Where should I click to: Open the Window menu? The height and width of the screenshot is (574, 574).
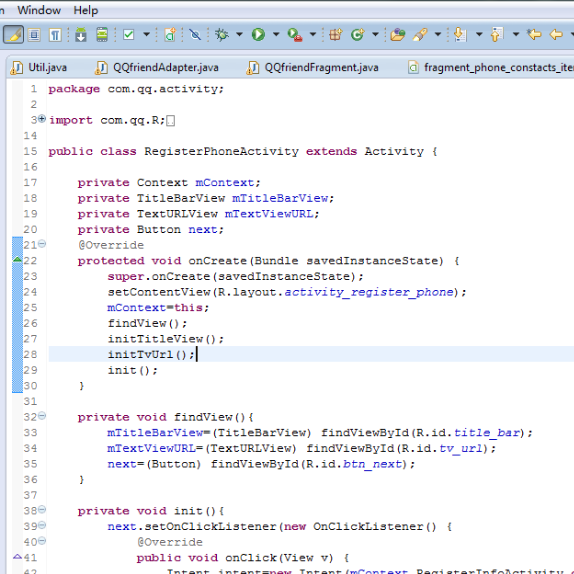coord(39,10)
